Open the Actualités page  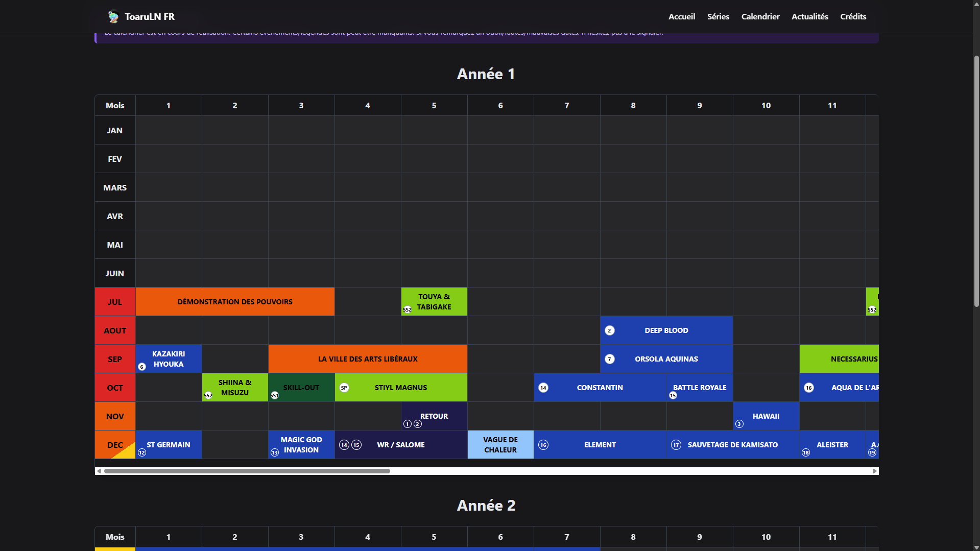pyautogui.click(x=809, y=17)
